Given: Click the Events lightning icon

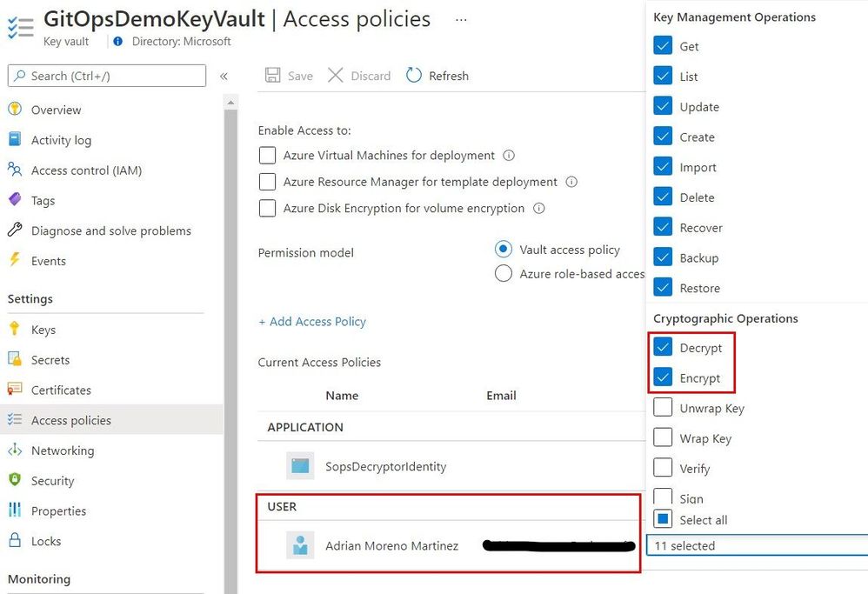Looking at the screenshot, I should coord(15,260).
